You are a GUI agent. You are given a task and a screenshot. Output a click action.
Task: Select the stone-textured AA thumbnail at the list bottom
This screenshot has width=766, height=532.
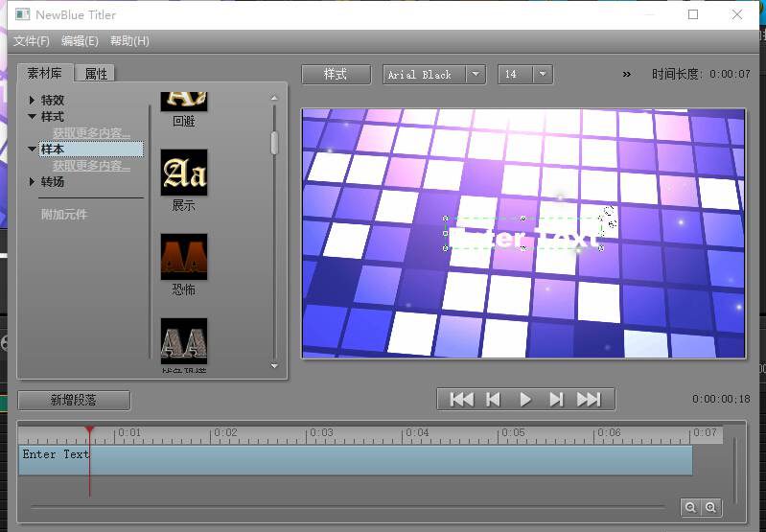[x=184, y=341]
